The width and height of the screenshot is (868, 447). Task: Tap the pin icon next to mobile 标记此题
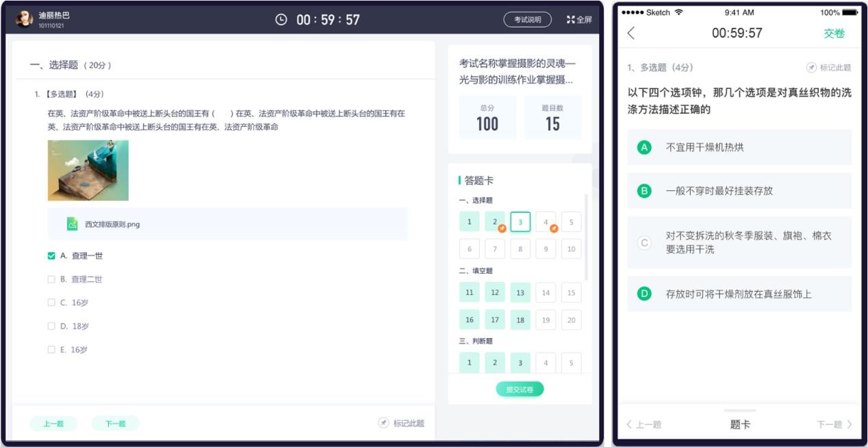click(811, 68)
